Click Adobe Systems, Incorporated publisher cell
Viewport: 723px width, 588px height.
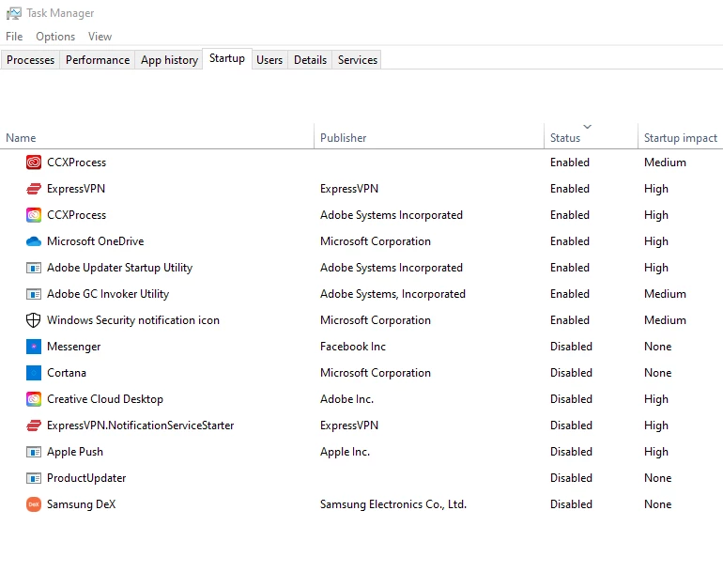pyautogui.click(x=392, y=294)
